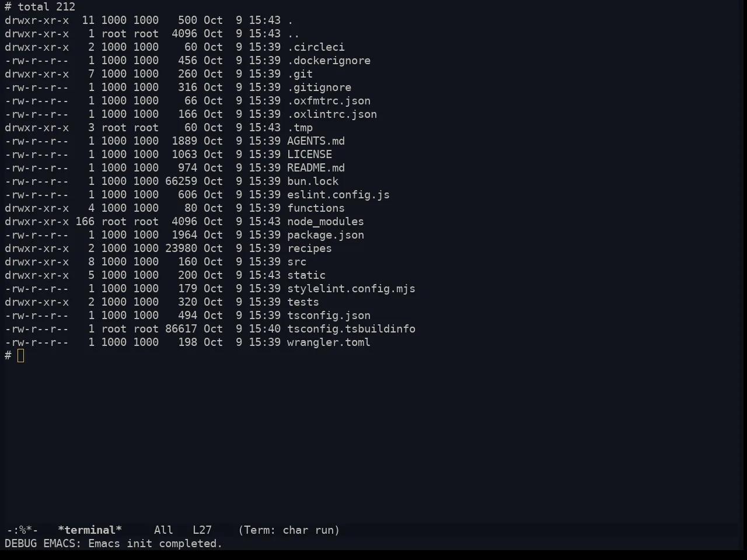This screenshot has height=560, width=747.
Task: Click the src directory name
Action: 296,262
